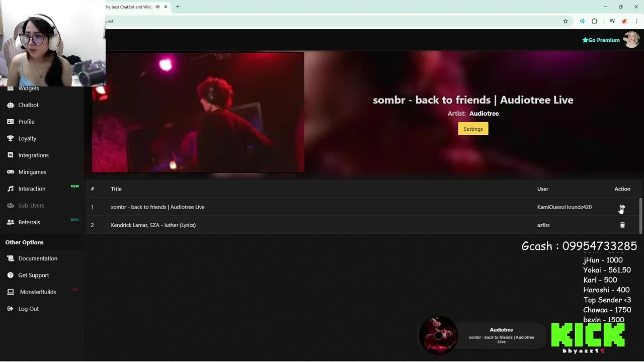Open the browser Extensions puzzle icon
The height and width of the screenshot is (362, 644).
[x=595, y=21]
